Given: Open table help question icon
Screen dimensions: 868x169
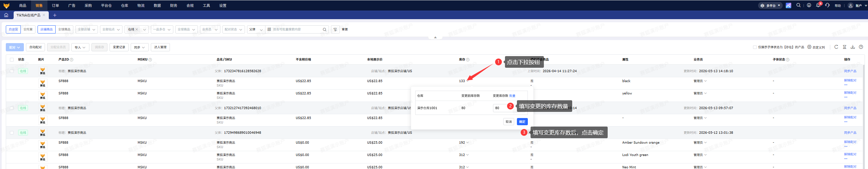Looking at the screenshot, I should 861,47.
